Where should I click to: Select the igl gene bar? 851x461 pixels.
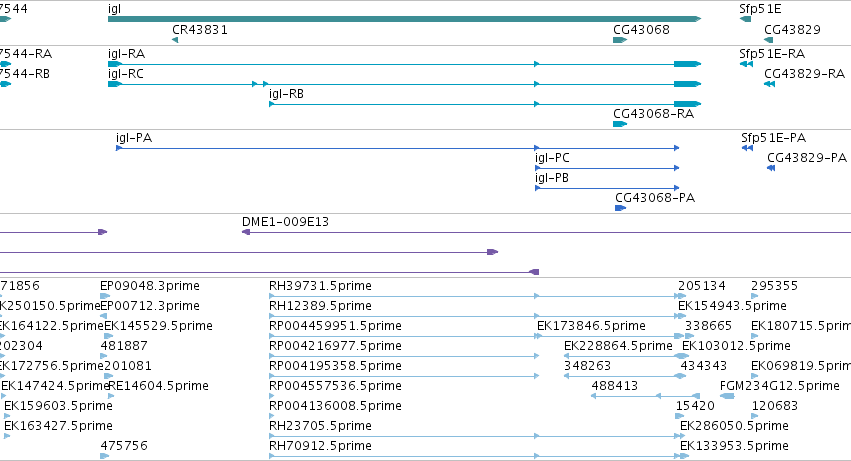pyautogui.click(x=404, y=19)
